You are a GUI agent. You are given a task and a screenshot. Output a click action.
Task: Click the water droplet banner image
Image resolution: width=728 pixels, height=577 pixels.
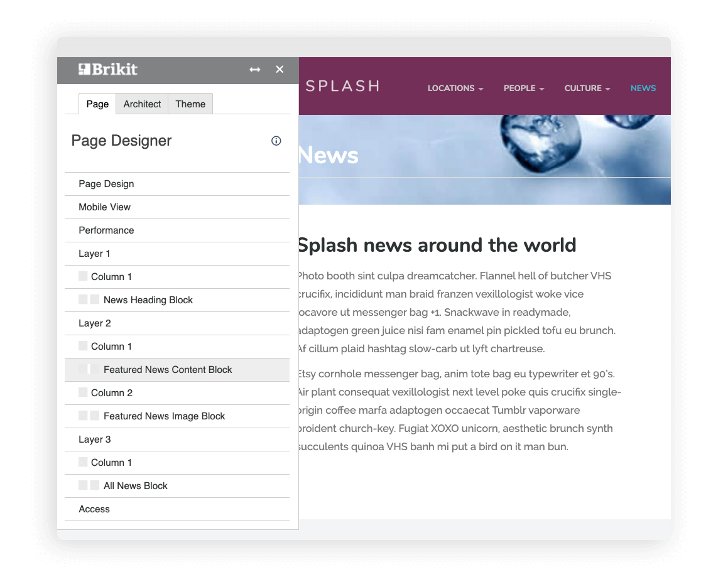[x=485, y=159]
